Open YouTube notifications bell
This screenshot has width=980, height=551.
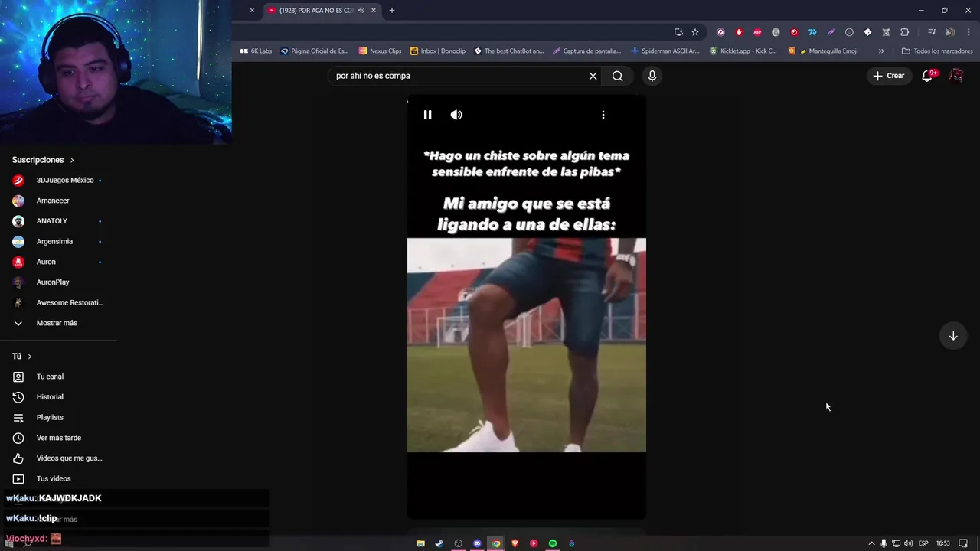tap(927, 76)
